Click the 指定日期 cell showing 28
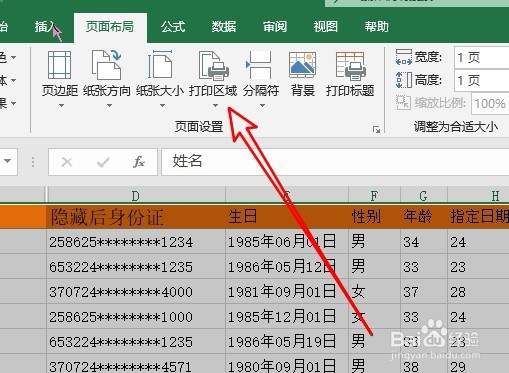This screenshot has height=373, width=509. pos(478,292)
